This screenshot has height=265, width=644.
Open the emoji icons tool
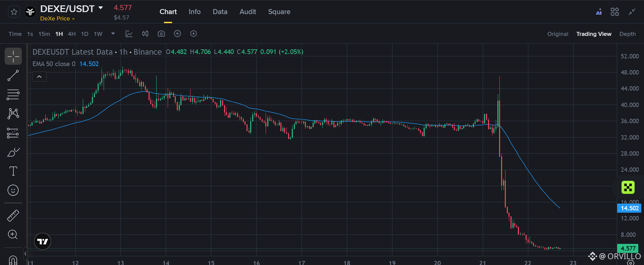click(13, 190)
